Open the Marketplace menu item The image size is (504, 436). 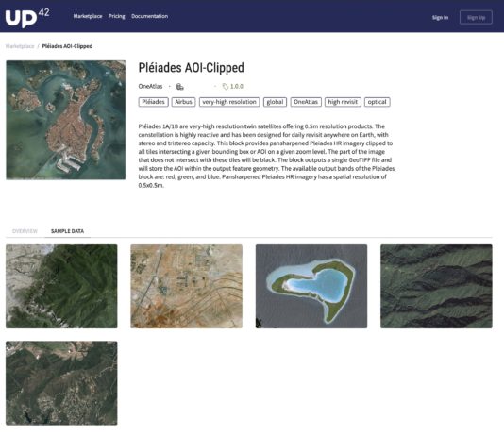click(88, 16)
